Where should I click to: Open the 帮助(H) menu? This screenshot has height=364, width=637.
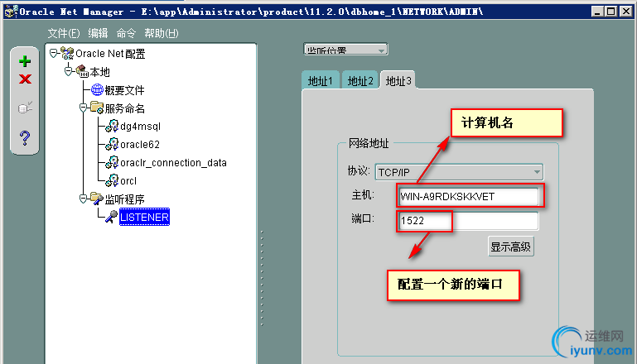point(162,33)
